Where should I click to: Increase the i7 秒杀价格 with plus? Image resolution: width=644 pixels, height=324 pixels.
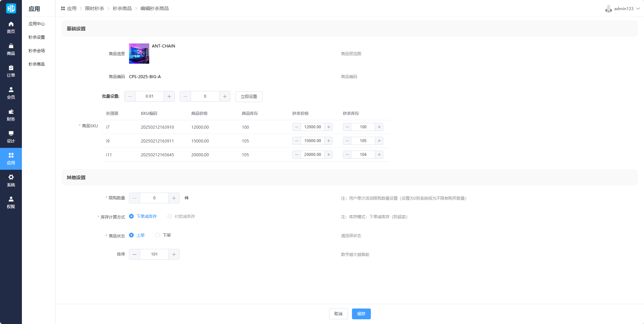329,127
